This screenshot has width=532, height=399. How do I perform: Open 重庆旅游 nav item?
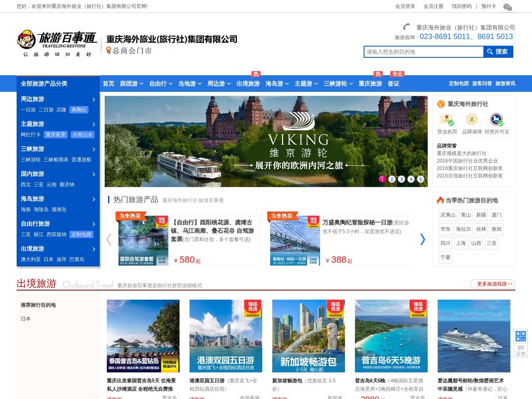(370, 84)
